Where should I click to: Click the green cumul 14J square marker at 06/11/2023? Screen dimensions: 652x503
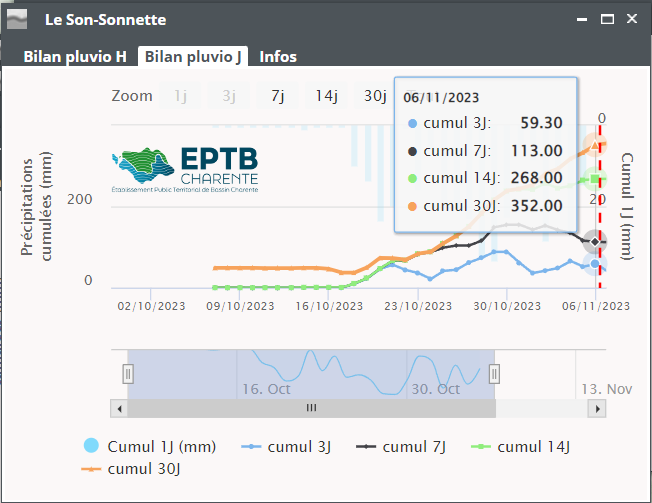[x=595, y=179]
